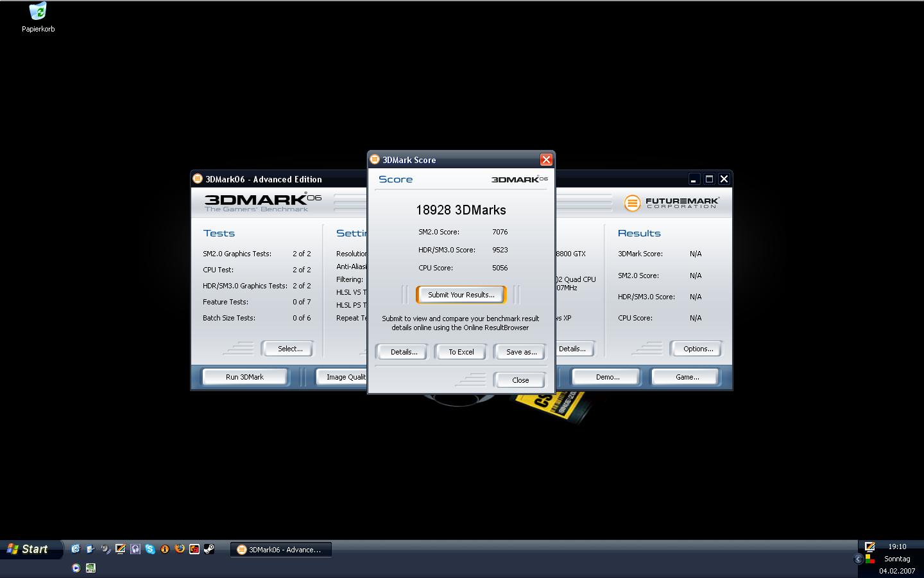
Task: Click the CPU Score value 5056
Action: tap(500, 268)
